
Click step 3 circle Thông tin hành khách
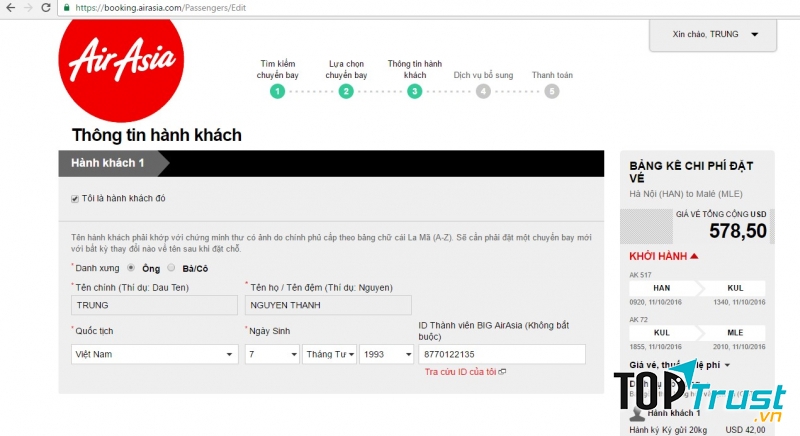click(x=415, y=92)
